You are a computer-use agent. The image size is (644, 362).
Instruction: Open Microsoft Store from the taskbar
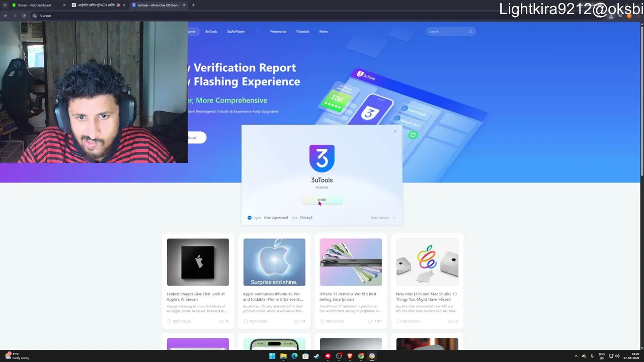coord(305,356)
